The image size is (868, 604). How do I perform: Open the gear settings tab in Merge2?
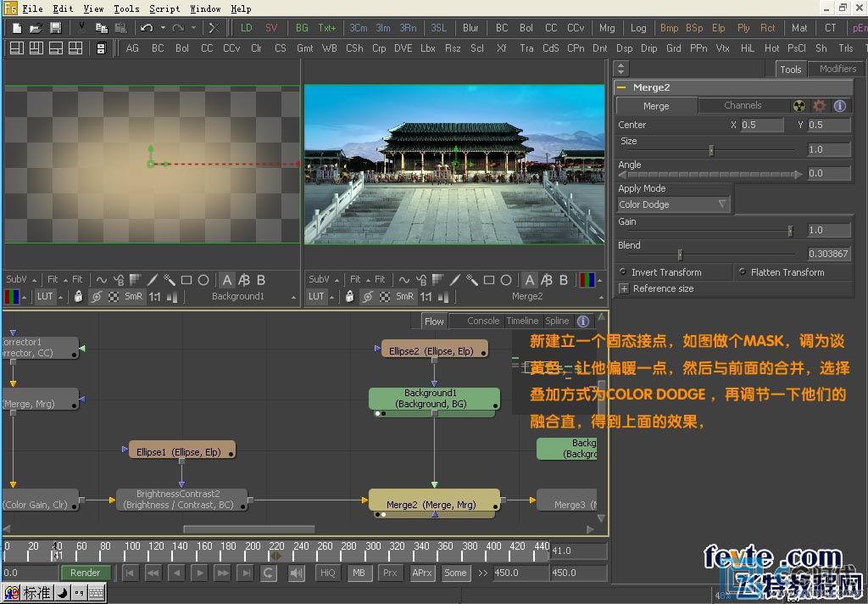(x=820, y=105)
